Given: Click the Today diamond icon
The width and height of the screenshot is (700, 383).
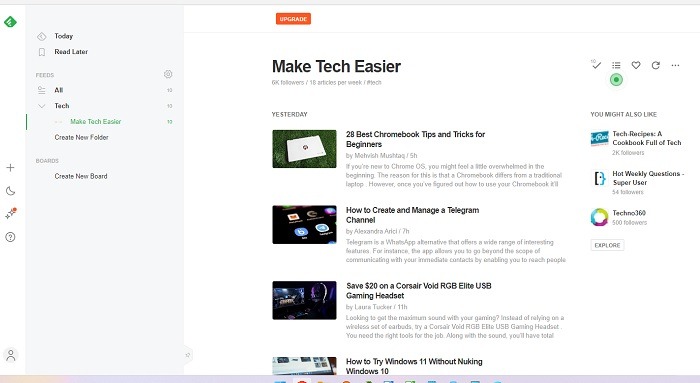Looking at the screenshot, I should click(x=42, y=36).
